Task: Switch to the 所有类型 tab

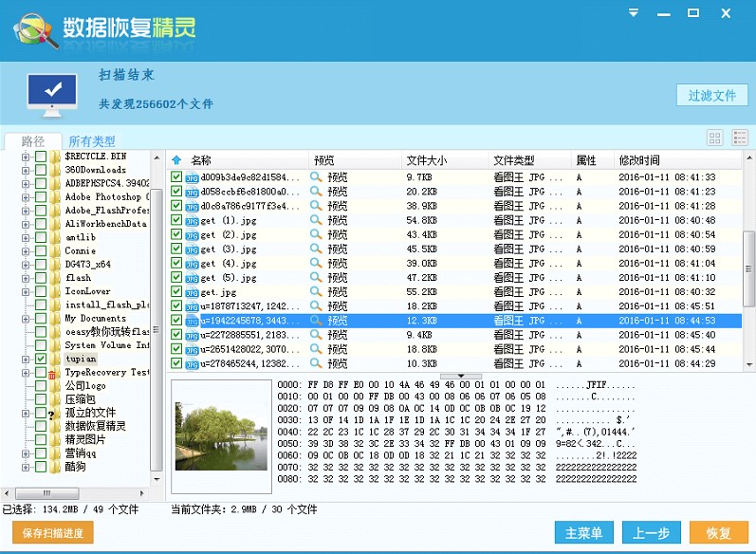Action: 92,140
